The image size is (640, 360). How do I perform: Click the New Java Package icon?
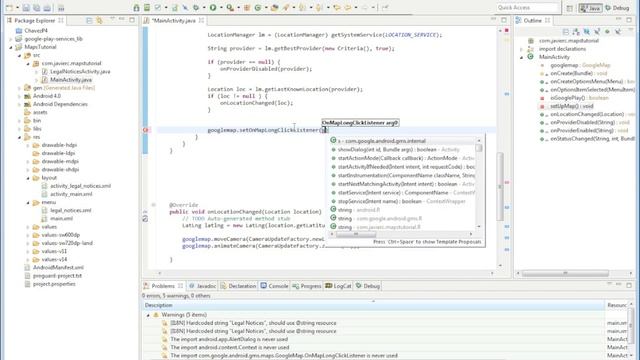point(247,7)
